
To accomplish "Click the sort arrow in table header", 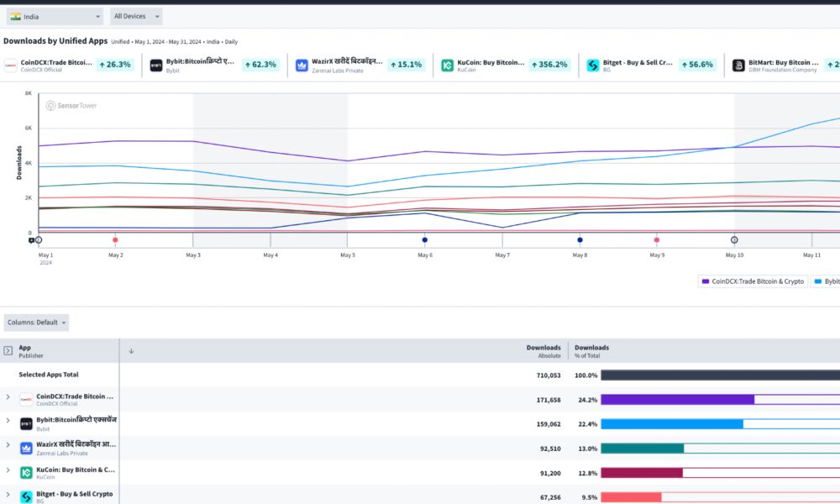I will 131,351.
